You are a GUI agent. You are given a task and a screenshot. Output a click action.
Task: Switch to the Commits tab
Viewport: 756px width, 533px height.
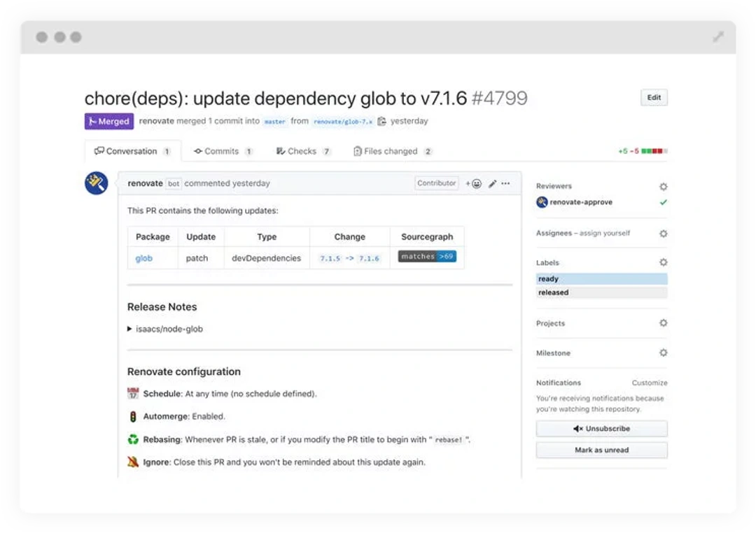(x=223, y=151)
